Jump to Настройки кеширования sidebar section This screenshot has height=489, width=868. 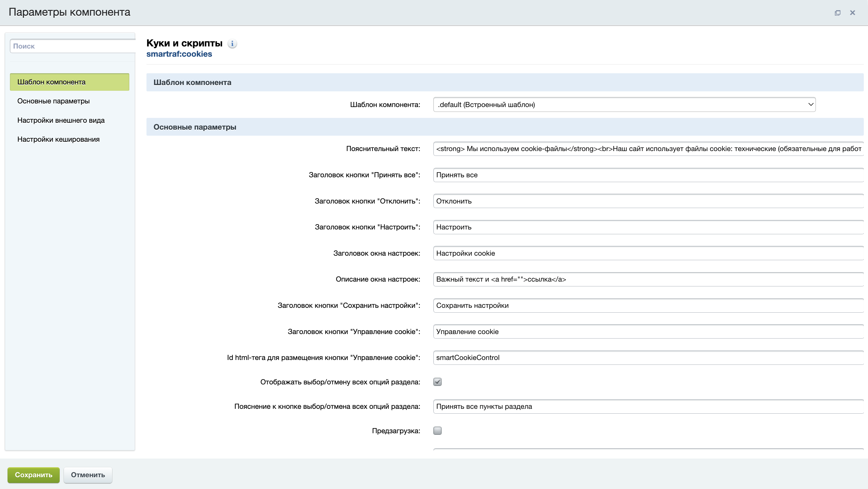tap(58, 139)
